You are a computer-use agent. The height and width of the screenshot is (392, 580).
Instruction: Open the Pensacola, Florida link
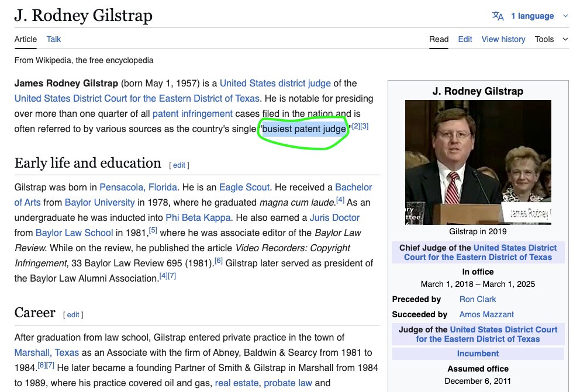139,187
